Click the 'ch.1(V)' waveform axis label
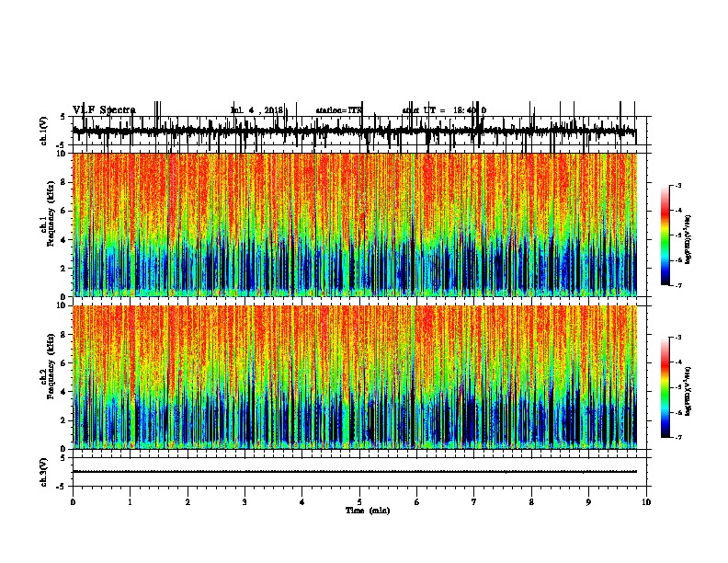The height and width of the screenshot is (563, 728). tap(43, 131)
